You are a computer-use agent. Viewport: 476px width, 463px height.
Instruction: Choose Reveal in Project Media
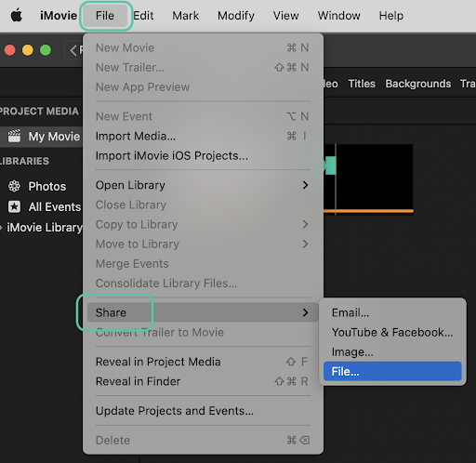[x=203, y=362]
